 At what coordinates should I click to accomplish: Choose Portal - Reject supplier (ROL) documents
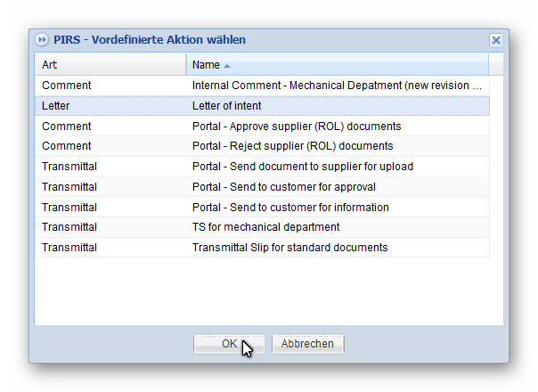coord(292,146)
